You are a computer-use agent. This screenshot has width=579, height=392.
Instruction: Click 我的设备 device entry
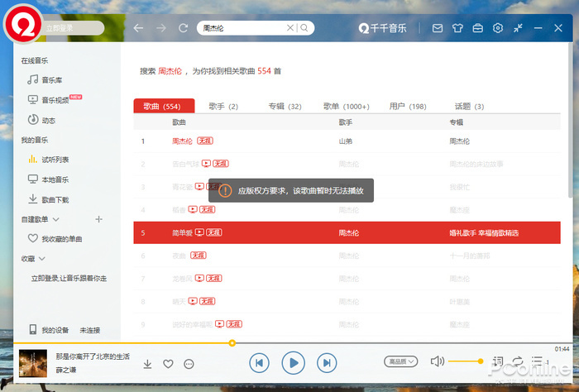49,330
